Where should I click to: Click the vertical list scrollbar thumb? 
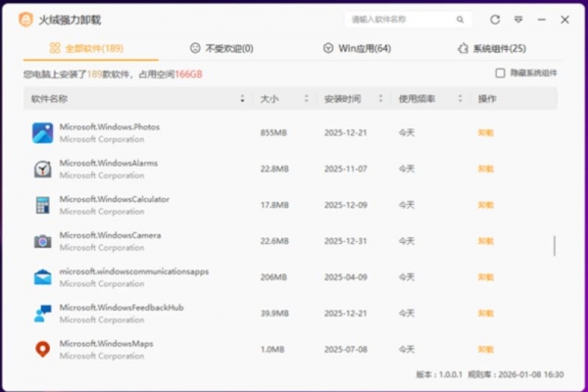555,246
